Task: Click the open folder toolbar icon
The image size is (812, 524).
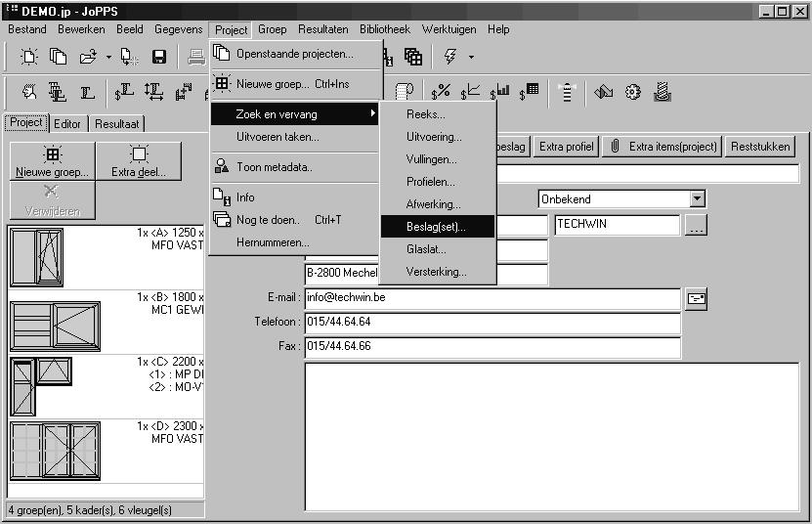Action: click(x=88, y=56)
